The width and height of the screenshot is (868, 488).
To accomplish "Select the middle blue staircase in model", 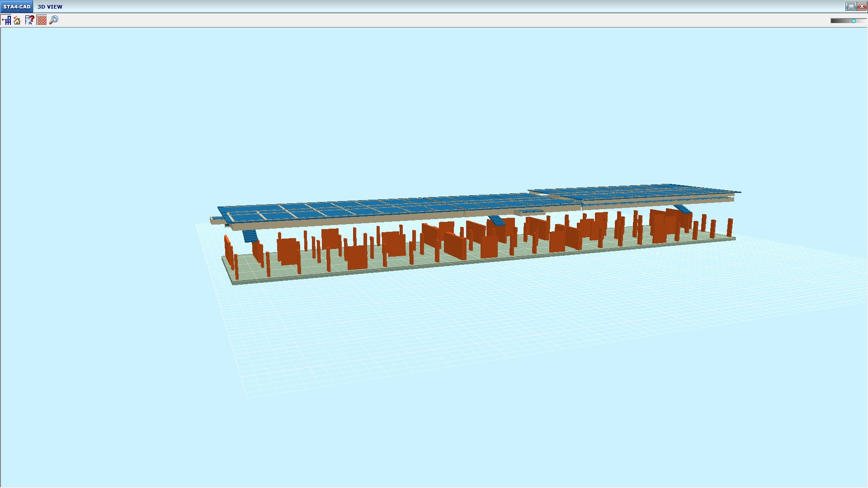I will 497,221.
